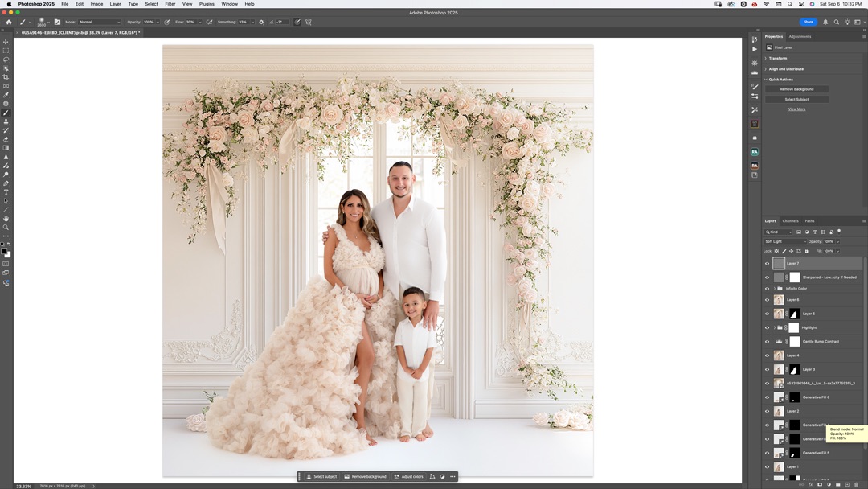Select the Crop tool
868x489 pixels.
click(x=6, y=77)
